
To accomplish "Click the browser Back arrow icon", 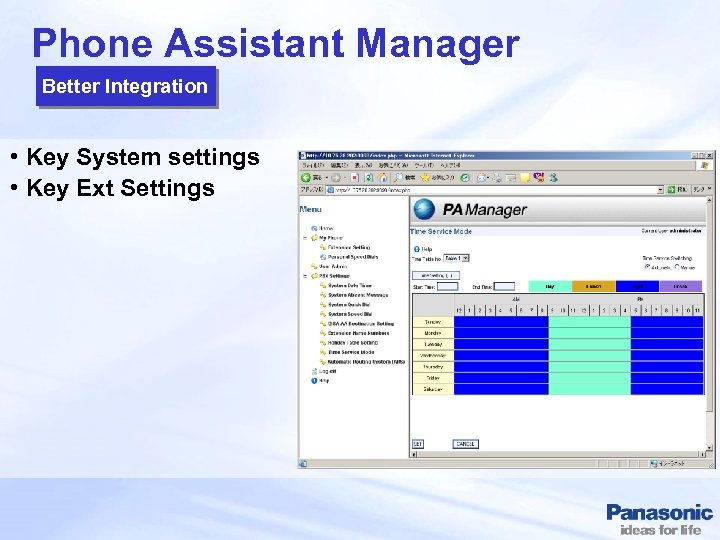I will 306,177.
